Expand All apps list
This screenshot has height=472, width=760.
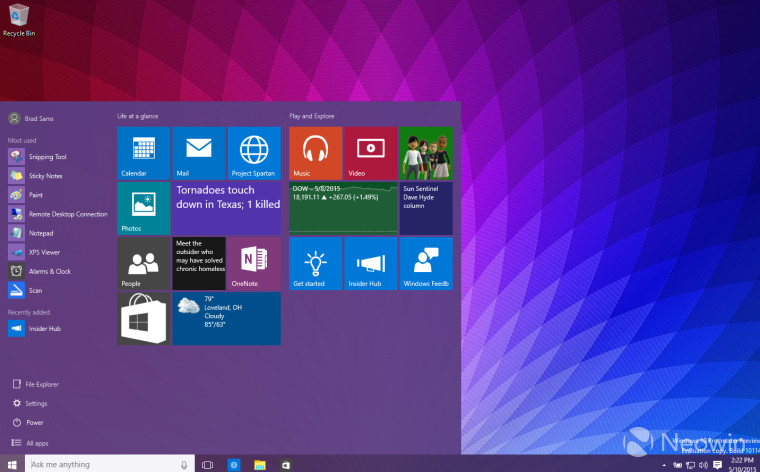[x=36, y=442]
